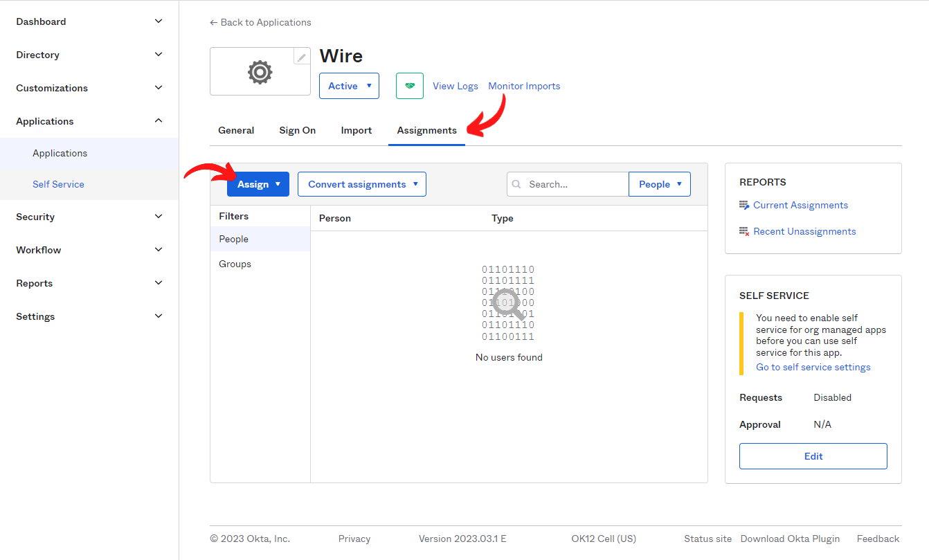Click the pencil edit logo icon
Image resolution: width=929 pixels, height=560 pixels.
(302, 57)
